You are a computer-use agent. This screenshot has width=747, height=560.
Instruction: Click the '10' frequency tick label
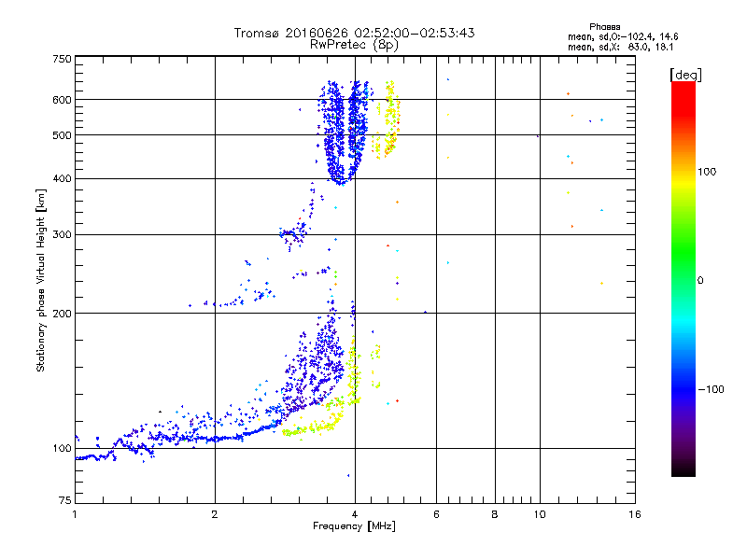pyautogui.click(x=540, y=514)
